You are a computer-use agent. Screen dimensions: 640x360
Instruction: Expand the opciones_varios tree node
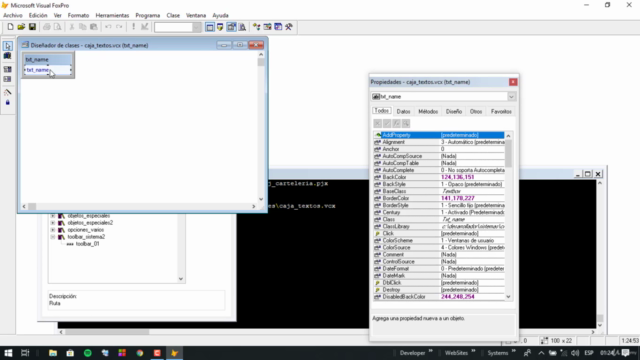(53, 230)
